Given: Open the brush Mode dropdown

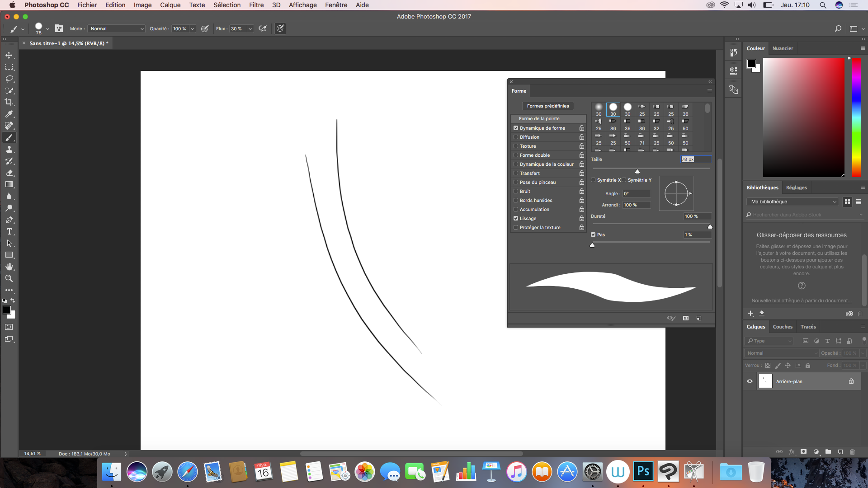Looking at the screenshot, I should point(116,28).
